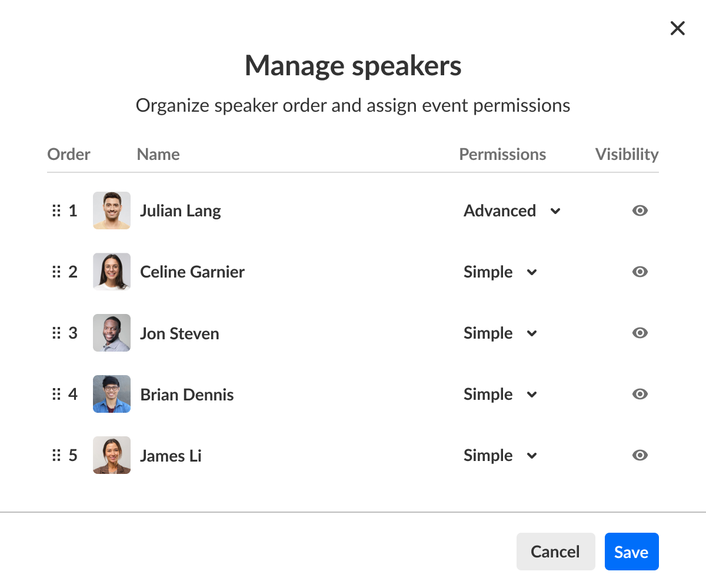Screen dimensions: 706x588
Task: Close the Manage speakers dialog
Action: pyautogui.click(x=678, y=28)
